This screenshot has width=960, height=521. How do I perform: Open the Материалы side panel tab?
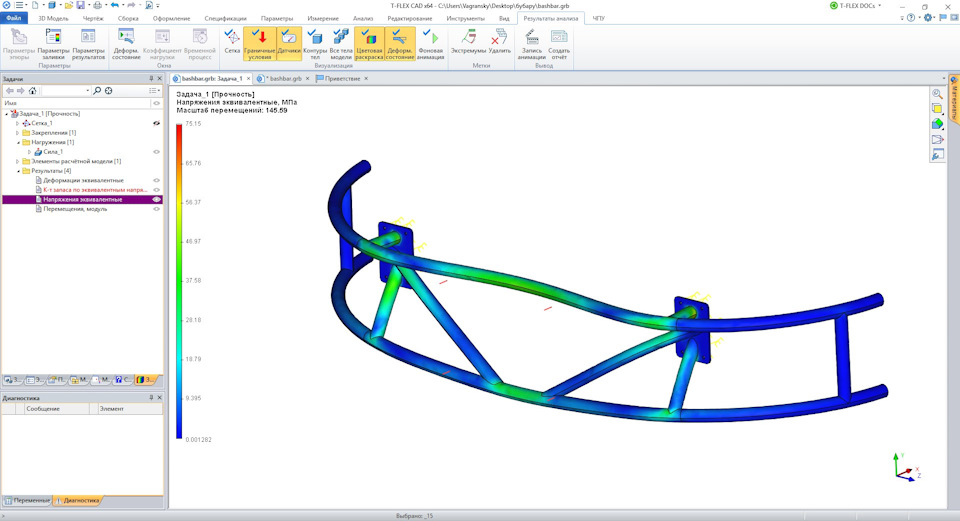(x=954, y=98)
